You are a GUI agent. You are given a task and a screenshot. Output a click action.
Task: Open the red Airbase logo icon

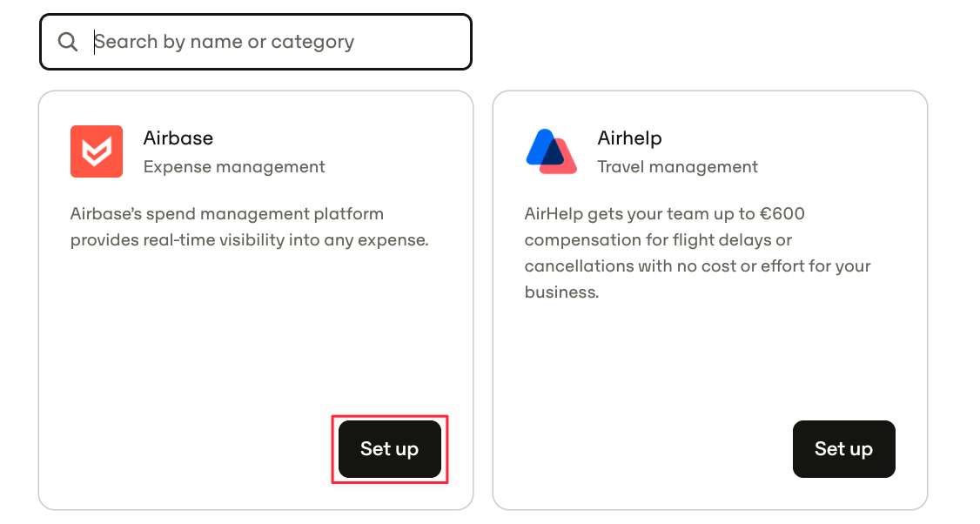tap(97, 151)
